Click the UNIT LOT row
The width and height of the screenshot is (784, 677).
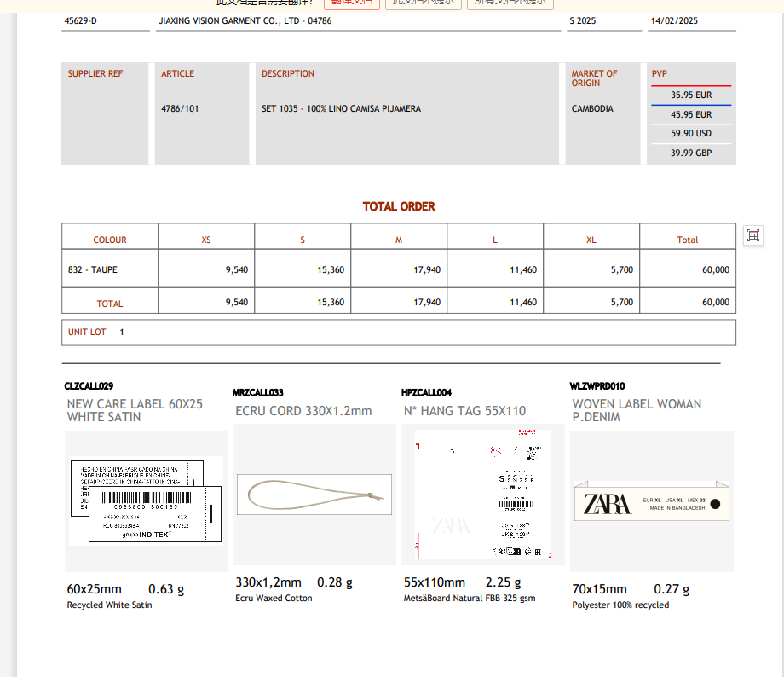[x=398, y=333]
